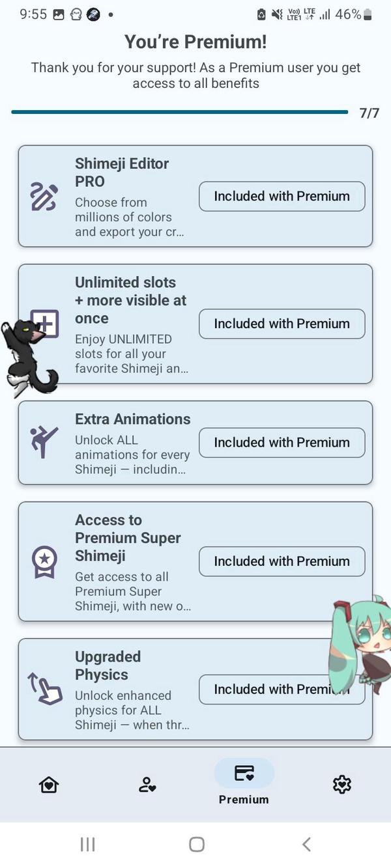
Task: Open the profile tab with person-heart icon
Action: click(x=147, y=785)
